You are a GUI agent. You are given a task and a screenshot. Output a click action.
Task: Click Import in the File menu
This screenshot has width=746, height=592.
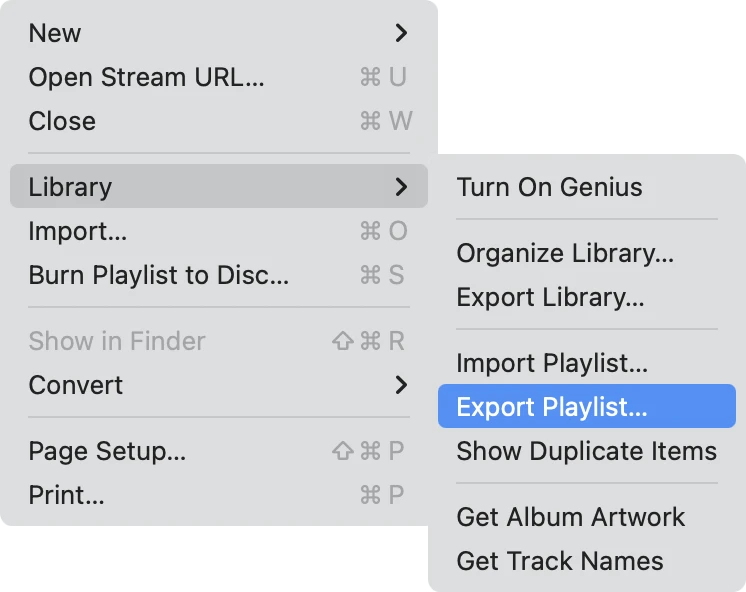coord(78,231)
